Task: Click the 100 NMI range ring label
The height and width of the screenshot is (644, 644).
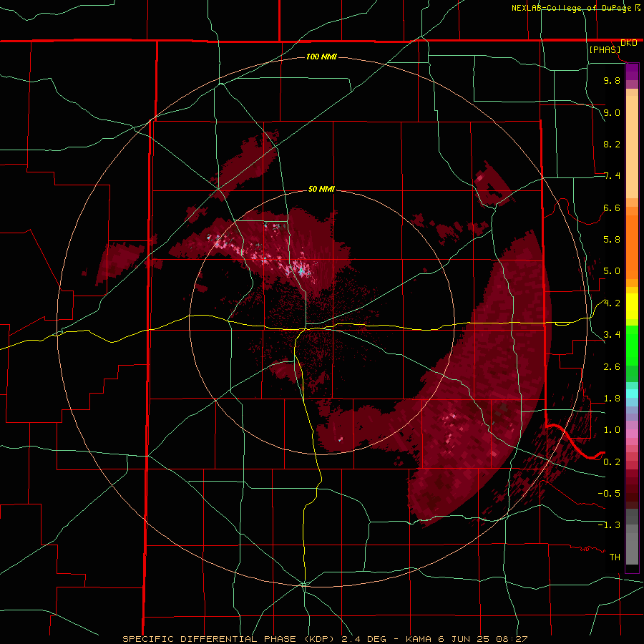Action: coord(321,57)
